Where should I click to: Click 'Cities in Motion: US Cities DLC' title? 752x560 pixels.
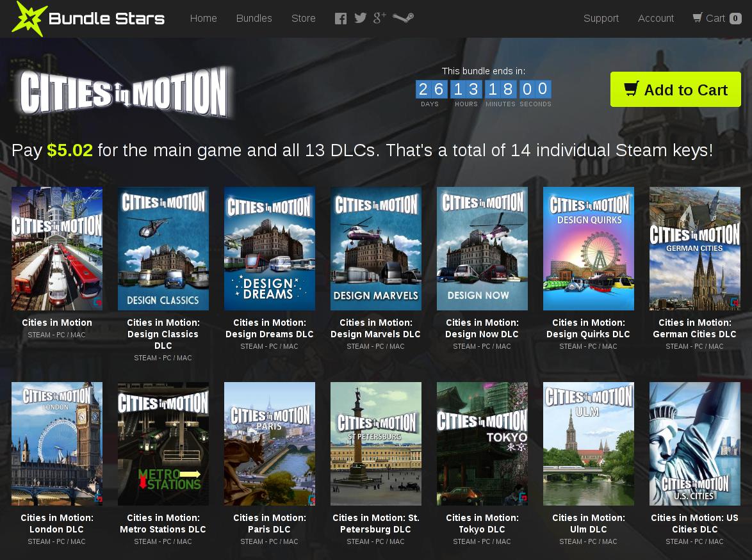coord(695,523)
